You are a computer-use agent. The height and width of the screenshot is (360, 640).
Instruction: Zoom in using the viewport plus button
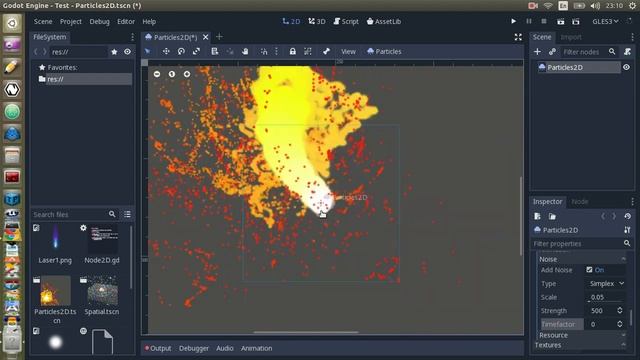[x=187, y=74]
